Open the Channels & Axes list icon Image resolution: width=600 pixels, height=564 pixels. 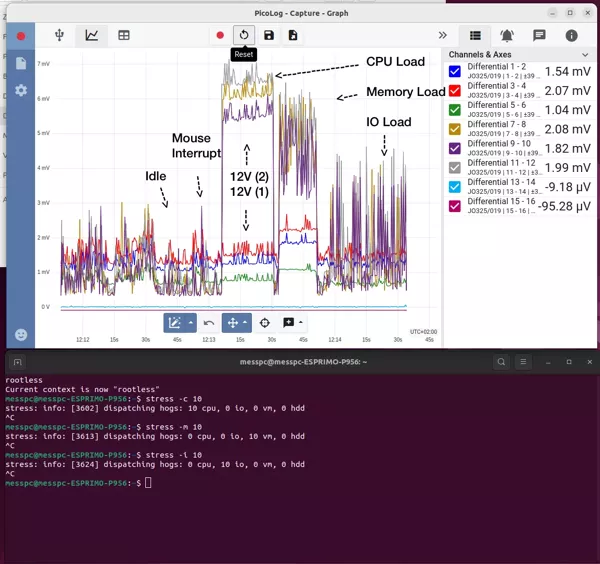click(475, 36)
